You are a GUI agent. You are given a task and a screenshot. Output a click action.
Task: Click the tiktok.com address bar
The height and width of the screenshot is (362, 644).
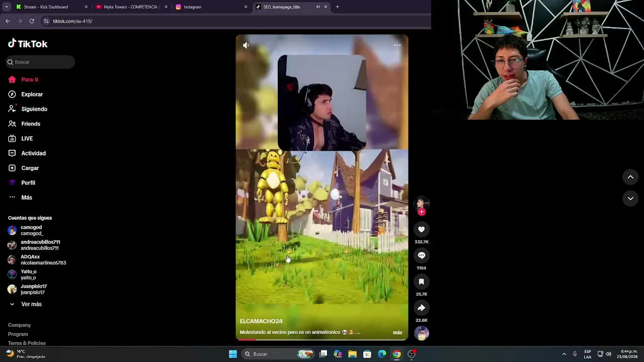236,21
